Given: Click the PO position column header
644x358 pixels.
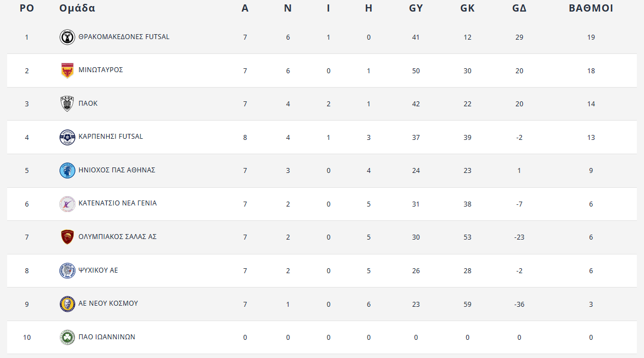Looking at the screenshot, I should 26,8.
